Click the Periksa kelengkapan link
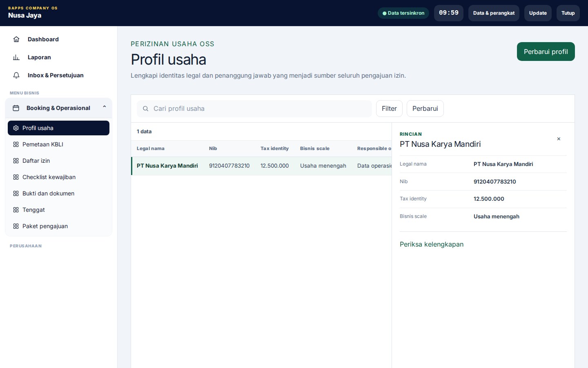This screenshot has width=588, height=368. (x=432, y=245)
